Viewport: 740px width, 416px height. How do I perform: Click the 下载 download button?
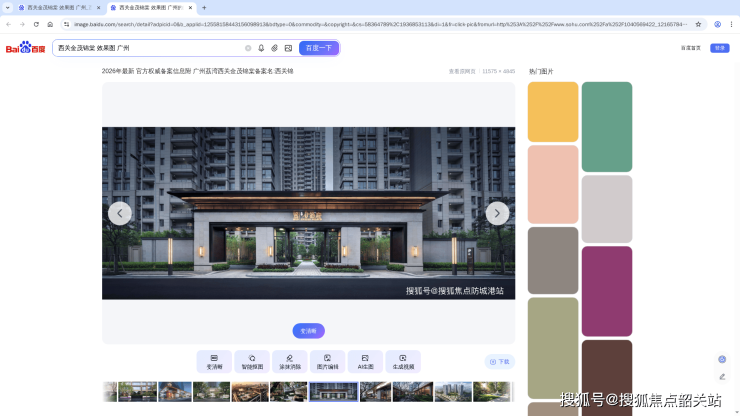point(500,362)
